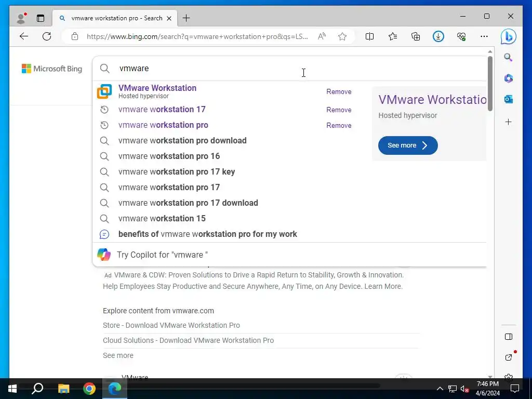Open the tab actions menu icon

tap(41, 18)
